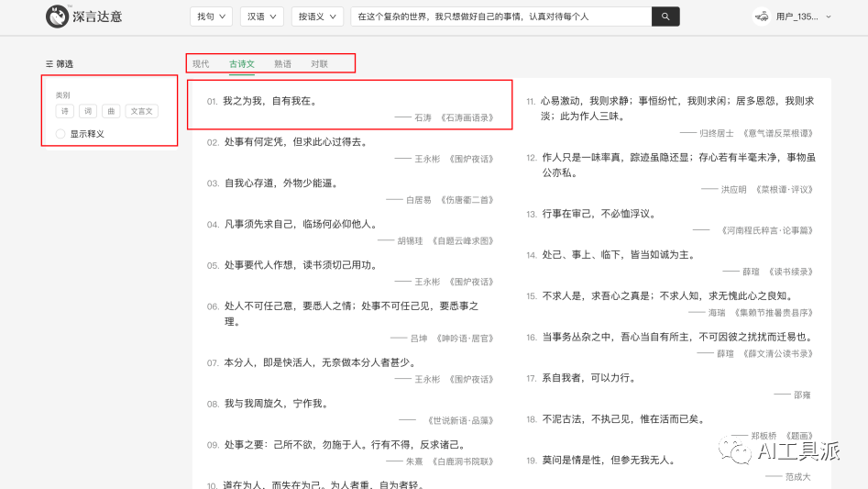868x489 pixels.
Task: Select quote starting 处己、事上、临下
Action: 619,255
